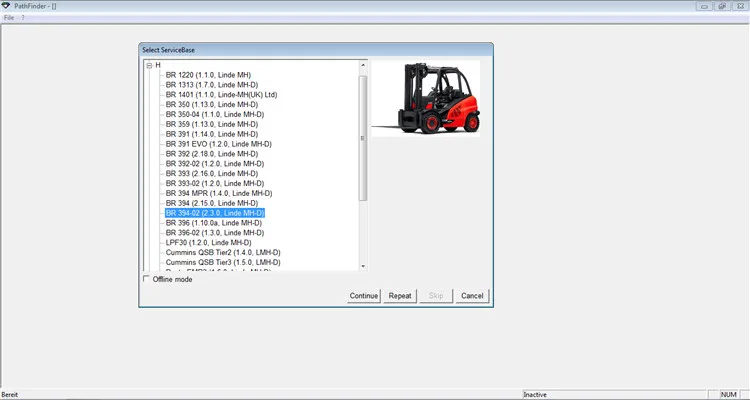Select BR 1401 Linde-MH(UK) Ltd entry

pyautogui.click(x=221, y=95)
